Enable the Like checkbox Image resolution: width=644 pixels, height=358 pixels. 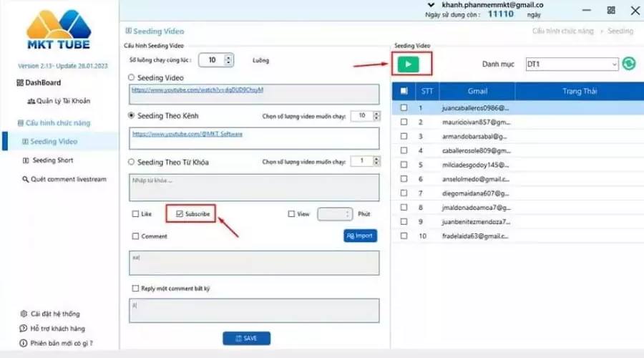(135, 214)
